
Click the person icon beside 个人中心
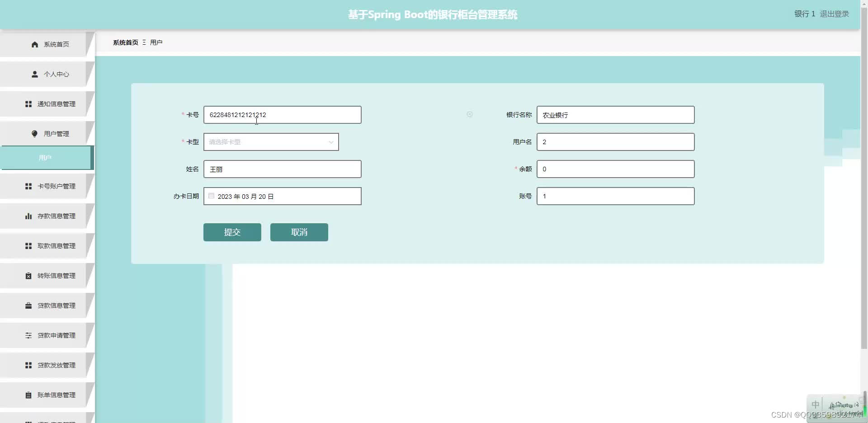pos(35,74)
